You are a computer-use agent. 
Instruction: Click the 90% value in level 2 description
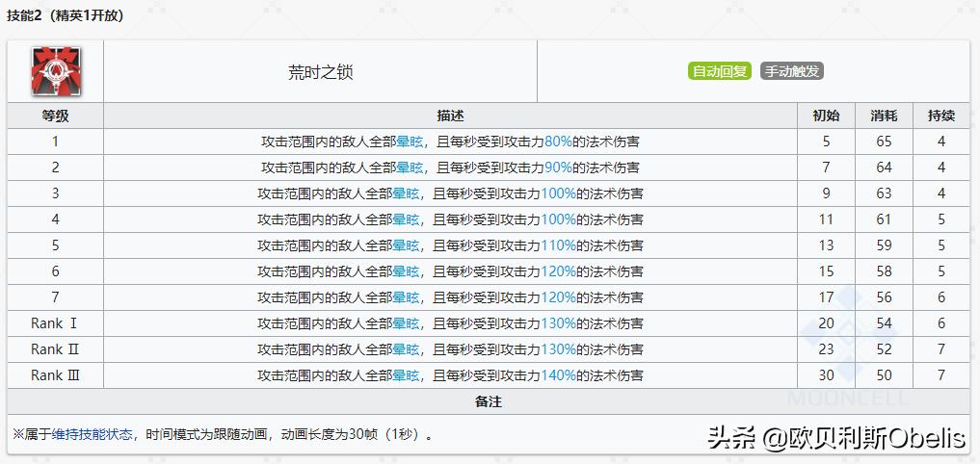[558, 168]
